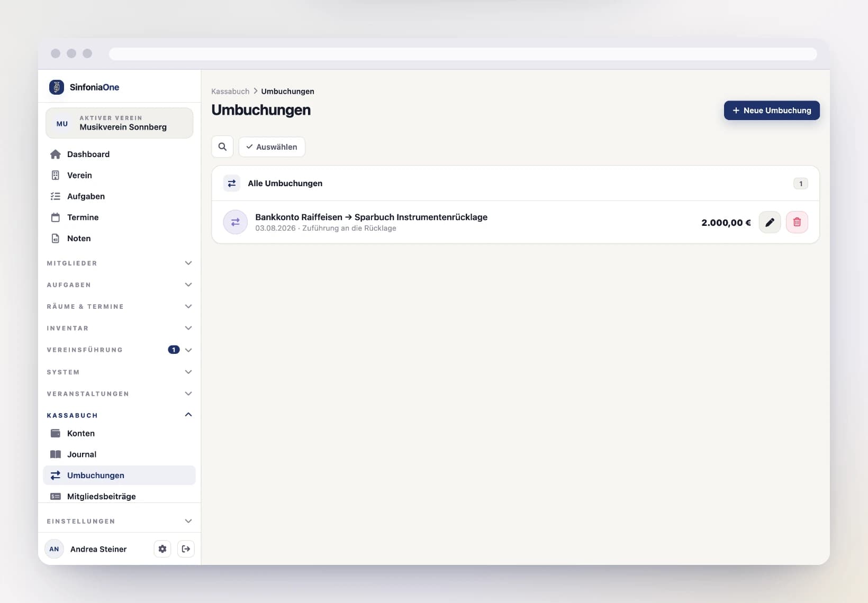The height and width of the screenshot is (603, 868).
Task: Go to Konten in the sidebar
Action: tap(120, 433)
